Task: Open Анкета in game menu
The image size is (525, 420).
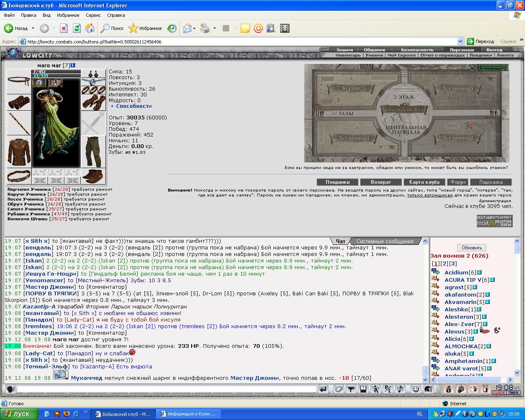Action: coord(505,55)
